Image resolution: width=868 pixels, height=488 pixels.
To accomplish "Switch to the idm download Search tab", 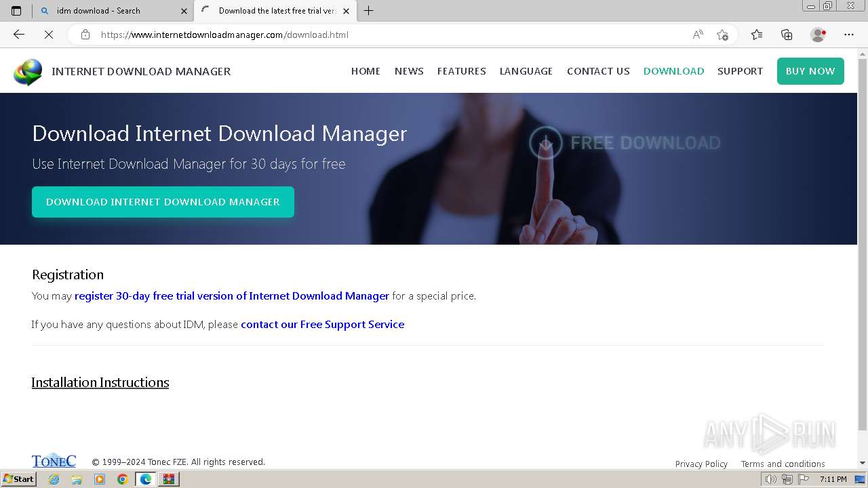I will pos(113,11).
